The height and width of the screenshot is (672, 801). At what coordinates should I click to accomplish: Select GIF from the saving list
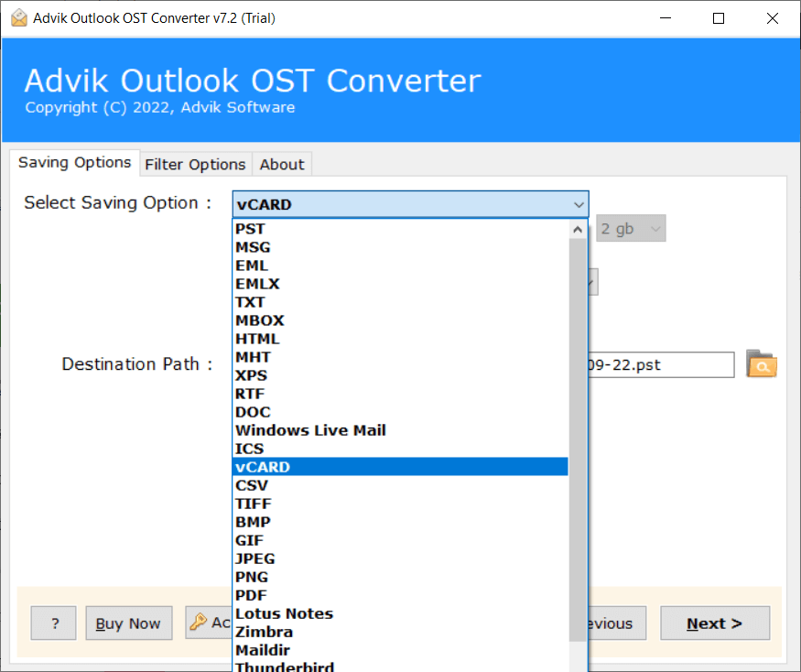point(401,541)
